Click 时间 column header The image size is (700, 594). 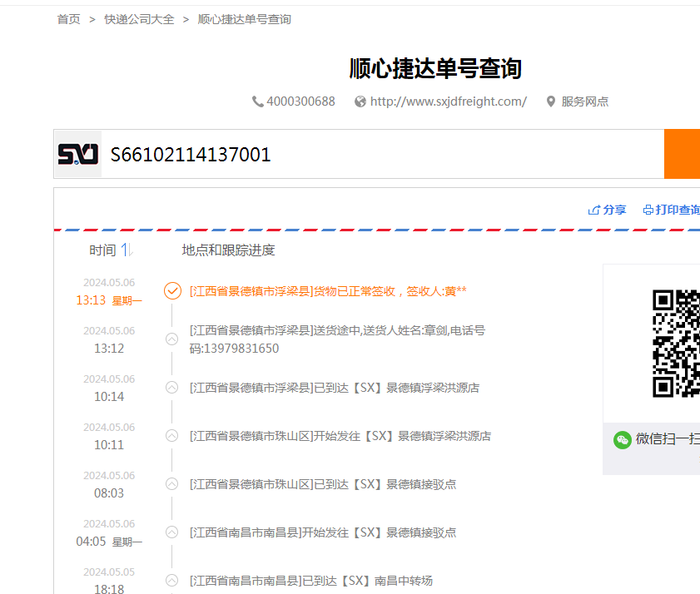click(102, 250)
